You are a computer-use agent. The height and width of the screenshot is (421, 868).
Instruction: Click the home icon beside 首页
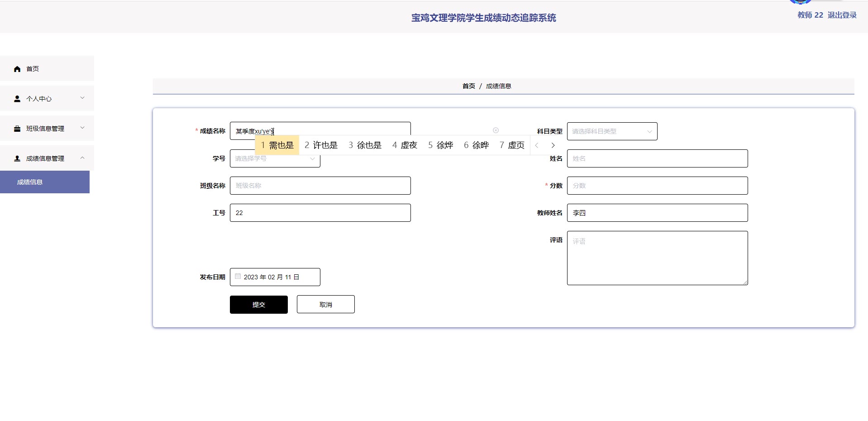[x=17, y=69]
